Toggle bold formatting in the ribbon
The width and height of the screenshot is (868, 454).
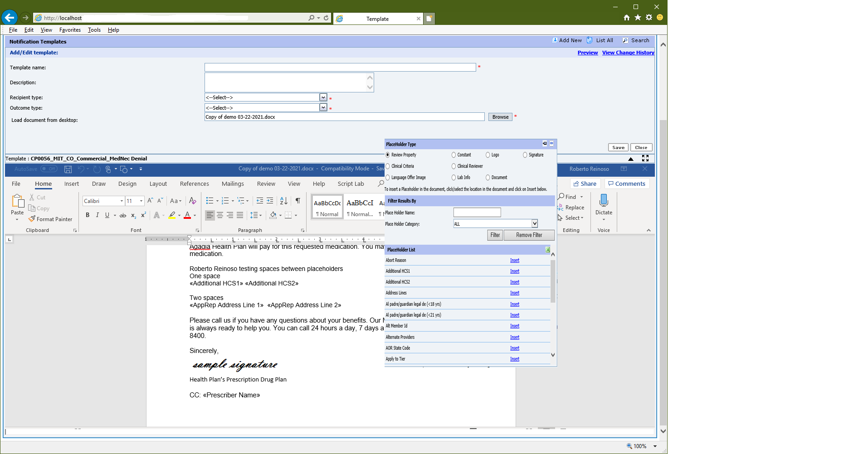88,215
